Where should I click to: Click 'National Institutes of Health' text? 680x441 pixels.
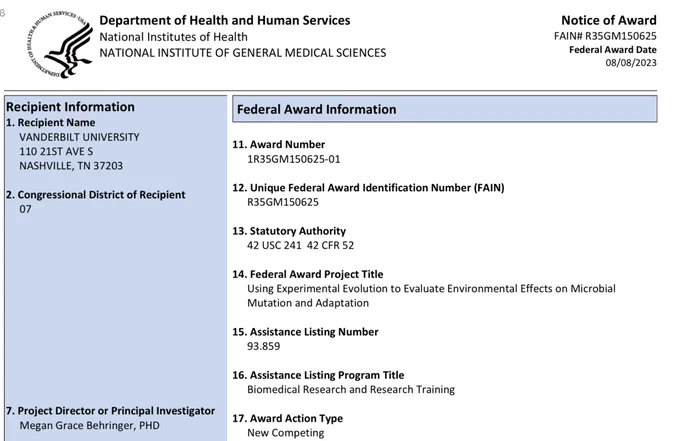pyautogui.click(x=173, y=37)
